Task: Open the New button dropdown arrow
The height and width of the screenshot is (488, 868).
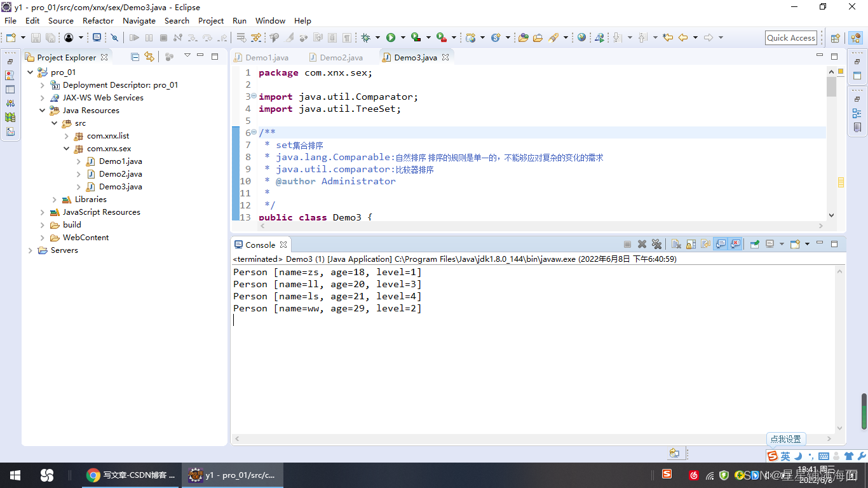Action: tap(23, 37)
